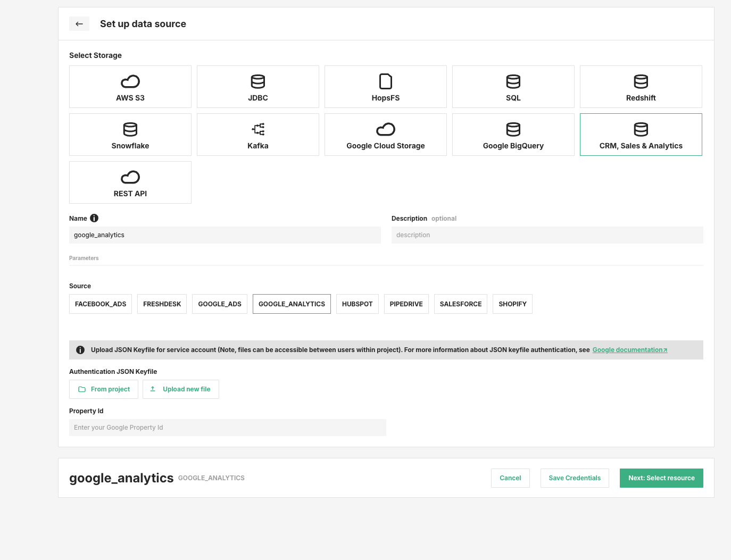The image size is (731, 560).
Task: Click the Name info tooltip icon
Action: 94,218
